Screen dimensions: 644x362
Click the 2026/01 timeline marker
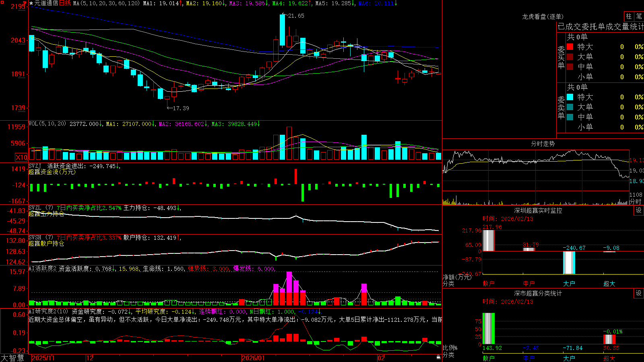pyautogui.click(x=254, y=358)
